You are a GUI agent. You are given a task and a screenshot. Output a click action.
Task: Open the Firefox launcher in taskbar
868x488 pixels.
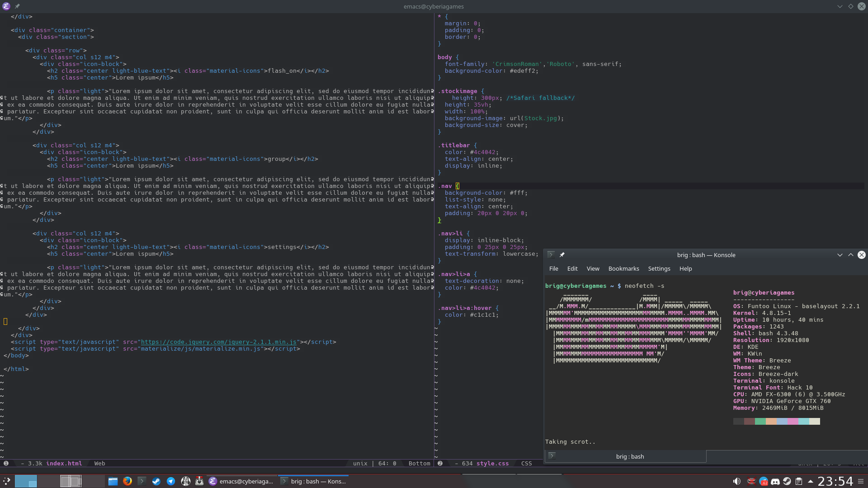pyautogui.click(x=127, y=481)
